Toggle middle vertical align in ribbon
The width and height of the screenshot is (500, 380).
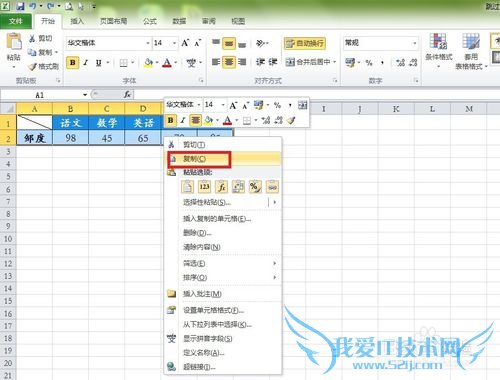[229, 43]
